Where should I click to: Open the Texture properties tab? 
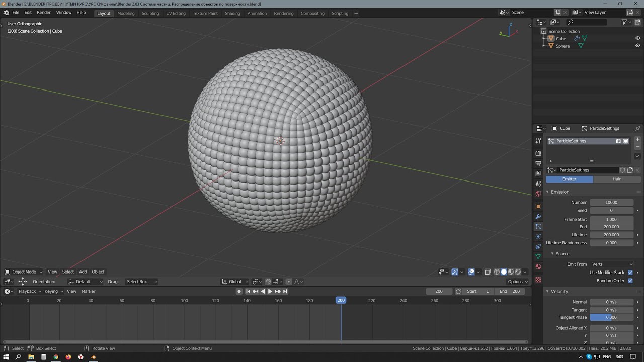click(538, 279)
